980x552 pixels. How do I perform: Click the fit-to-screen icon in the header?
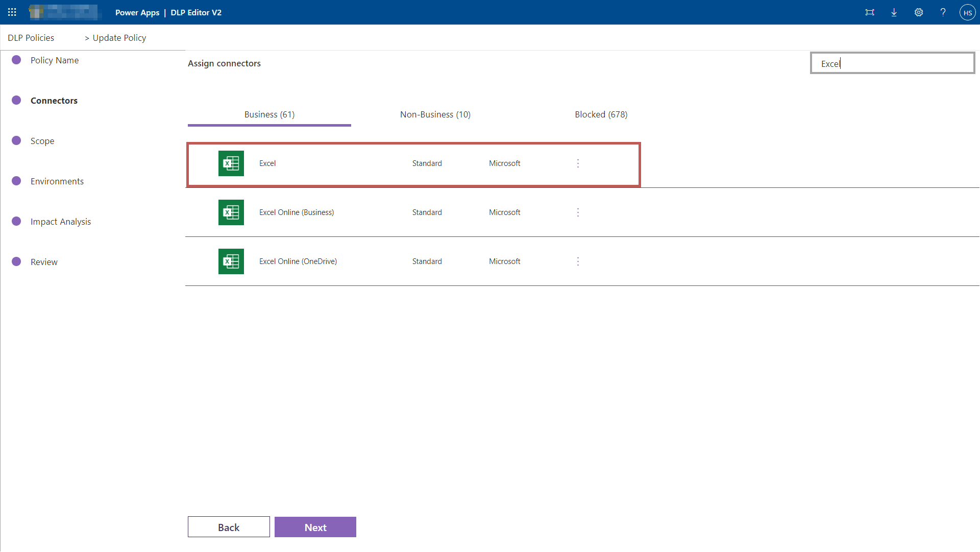pyautogui.click(x=870, y=12)
